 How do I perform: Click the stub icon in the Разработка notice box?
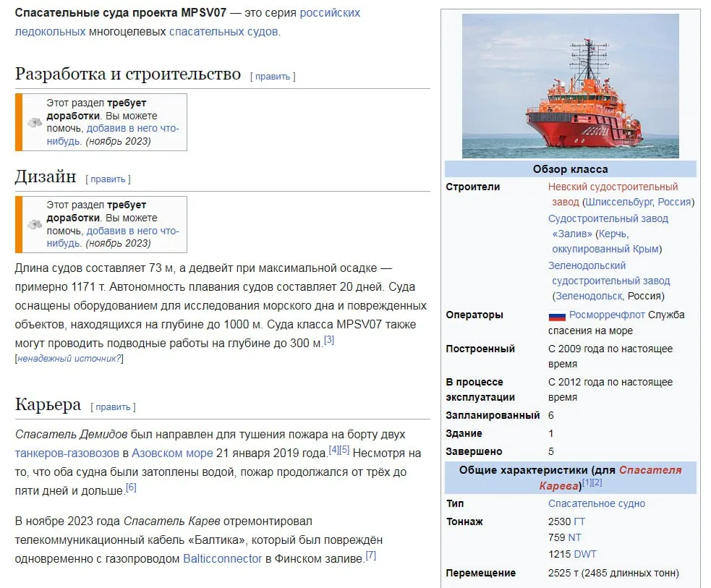[x=34, y=122]
